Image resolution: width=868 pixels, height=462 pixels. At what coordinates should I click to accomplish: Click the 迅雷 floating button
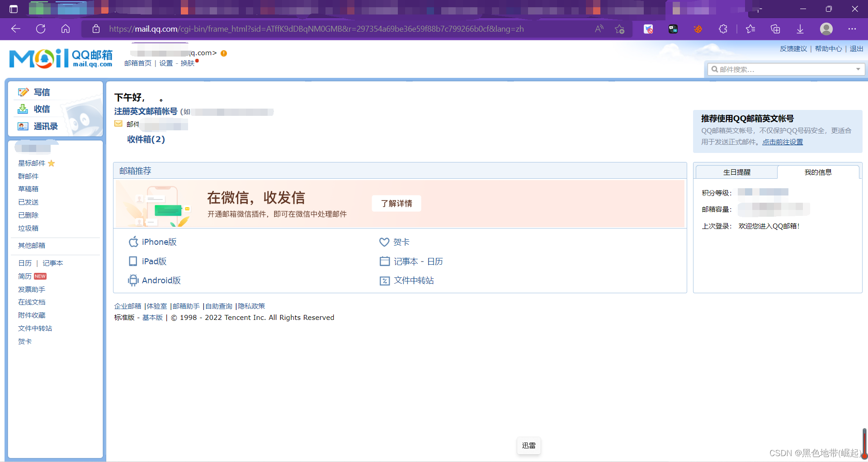pos(528,446)
